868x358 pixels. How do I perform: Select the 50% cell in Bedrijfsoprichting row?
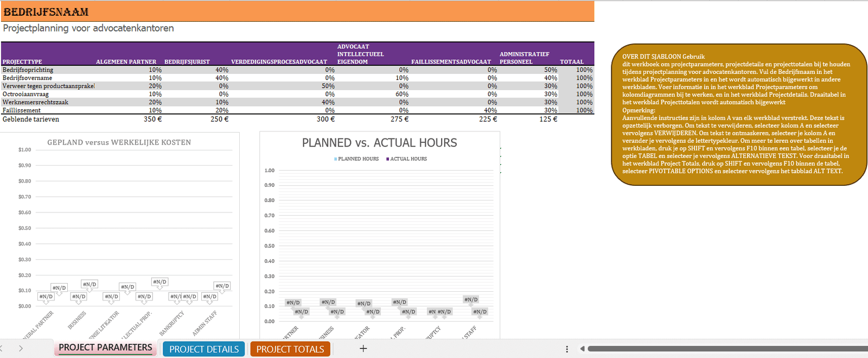coord(551,70)
